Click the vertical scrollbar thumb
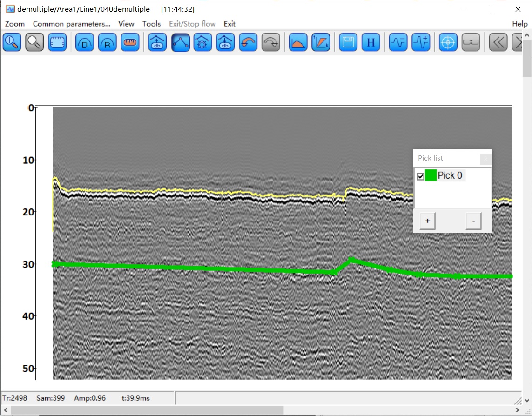 click(527, 58)
